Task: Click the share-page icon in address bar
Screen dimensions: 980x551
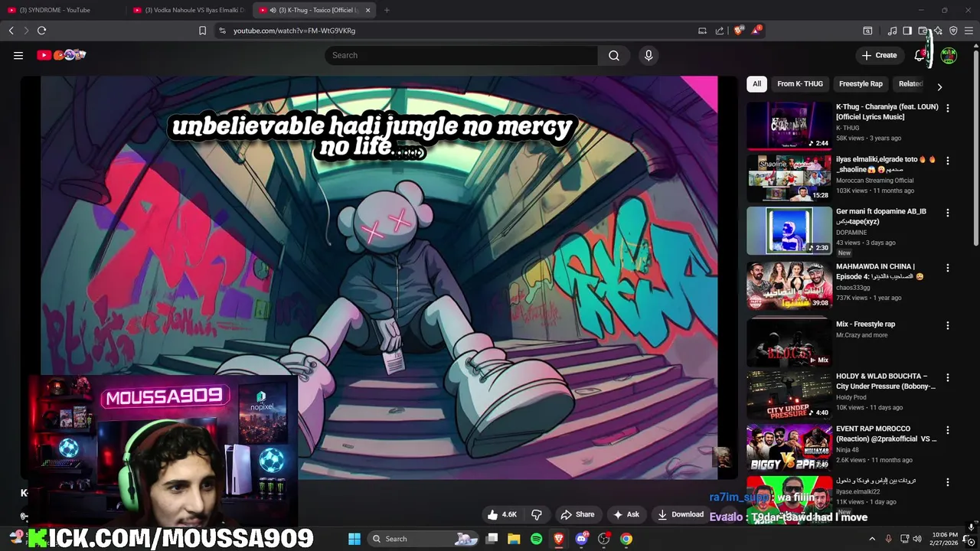Action: pos(720,31)
